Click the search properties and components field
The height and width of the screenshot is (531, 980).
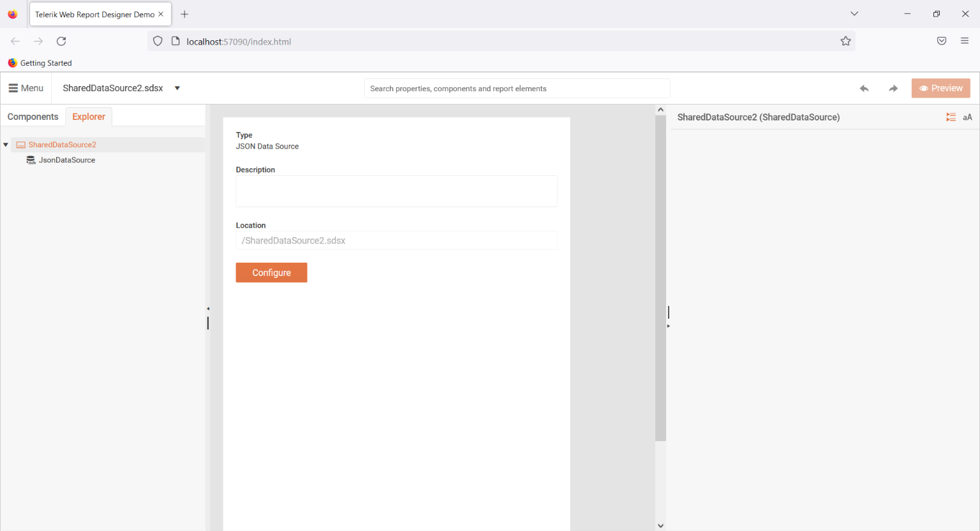coord(517,88)
